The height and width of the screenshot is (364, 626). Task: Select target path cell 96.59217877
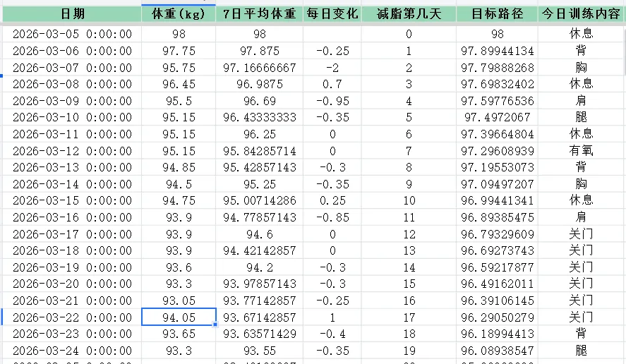pos(497,267)
